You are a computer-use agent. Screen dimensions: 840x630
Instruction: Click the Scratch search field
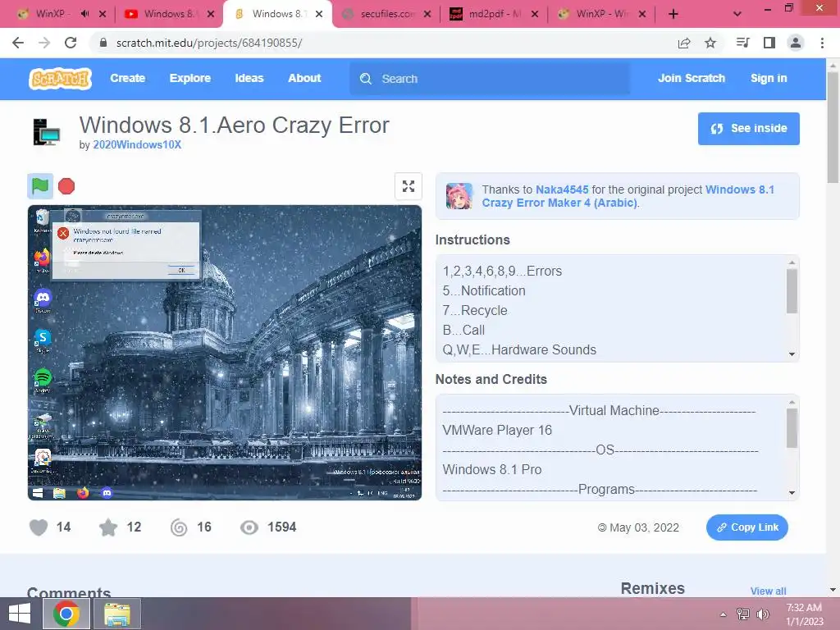(x=490, y=79)
